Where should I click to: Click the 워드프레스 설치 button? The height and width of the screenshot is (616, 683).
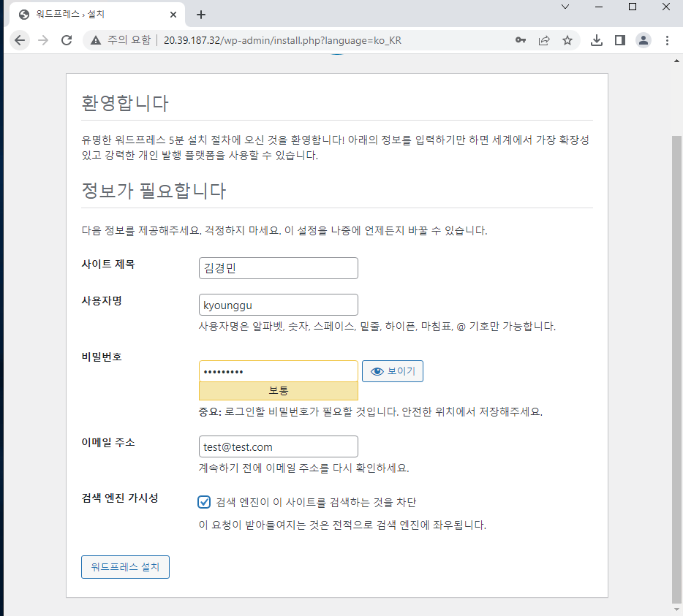126,567
